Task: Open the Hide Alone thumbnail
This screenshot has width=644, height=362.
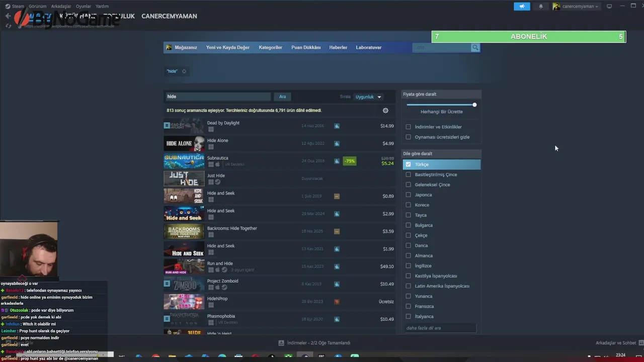Action: pos(184,143)
